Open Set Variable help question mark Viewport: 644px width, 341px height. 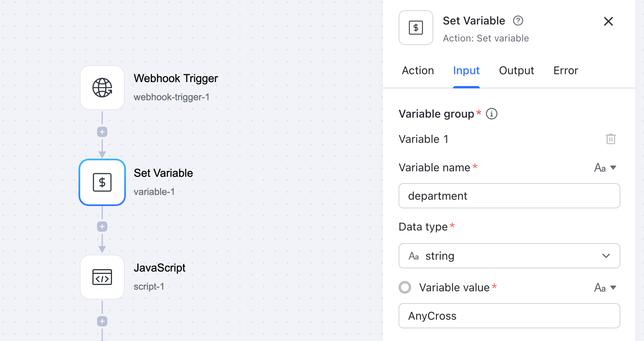tap(518, 21)
